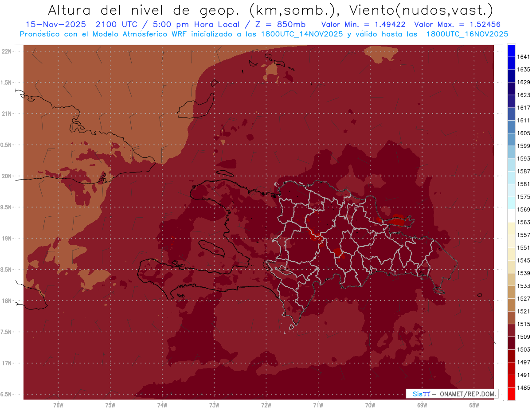Click the 21N latitude label

pyautogui.click(x=6, y=114)
